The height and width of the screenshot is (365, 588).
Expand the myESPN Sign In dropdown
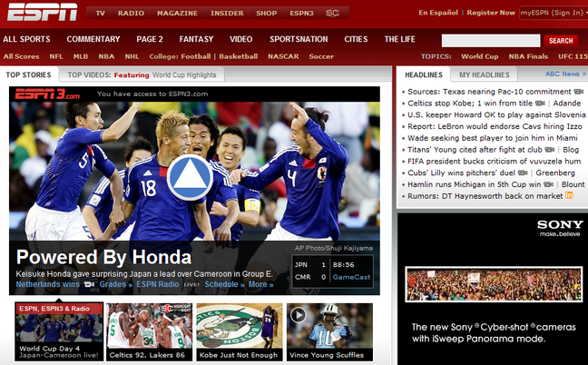pyautogui.click(x=554, y=13)
